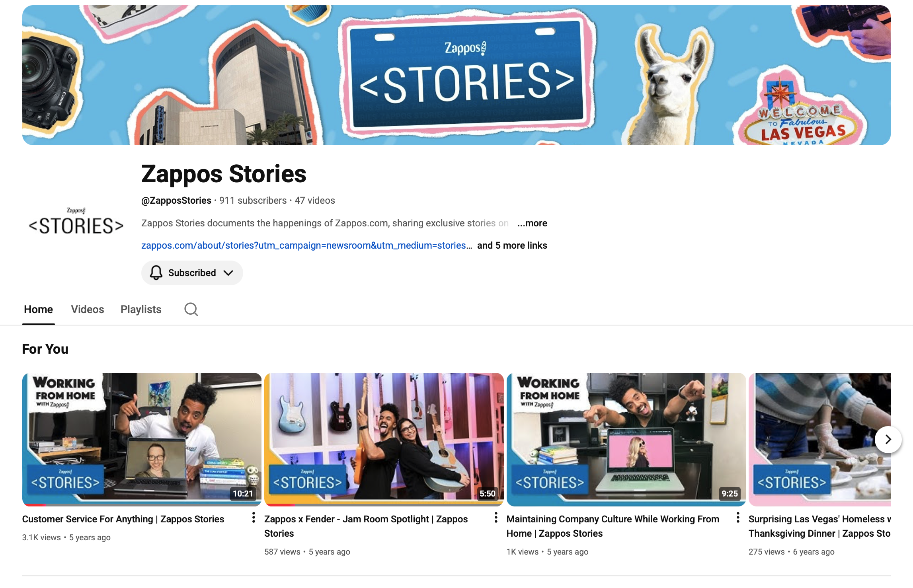Click the right carousel arrow in For You
This screenshot has height=588, width=913.
tap(888, 439)
